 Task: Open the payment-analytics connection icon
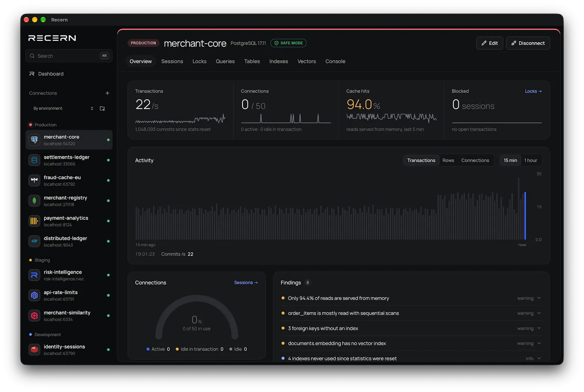(34, 221)
